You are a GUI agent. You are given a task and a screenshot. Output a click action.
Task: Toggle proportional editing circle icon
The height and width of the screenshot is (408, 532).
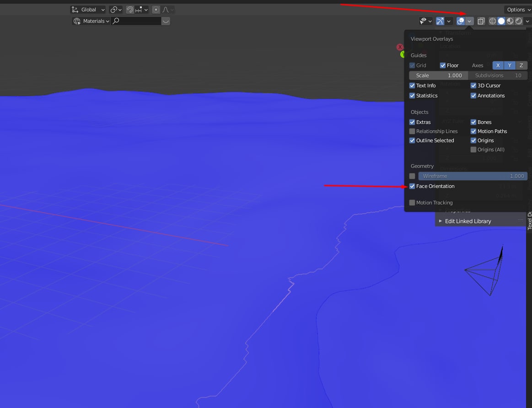tap(156, 10)
